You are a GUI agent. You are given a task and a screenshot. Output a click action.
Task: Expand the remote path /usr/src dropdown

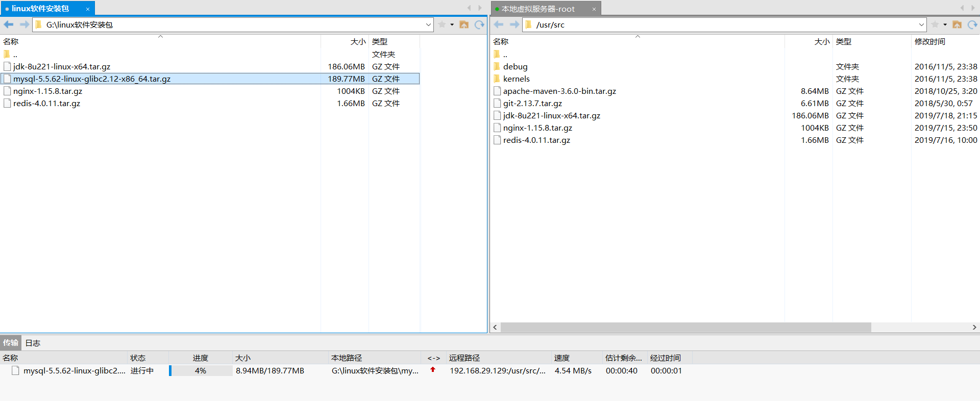[921, 24]
